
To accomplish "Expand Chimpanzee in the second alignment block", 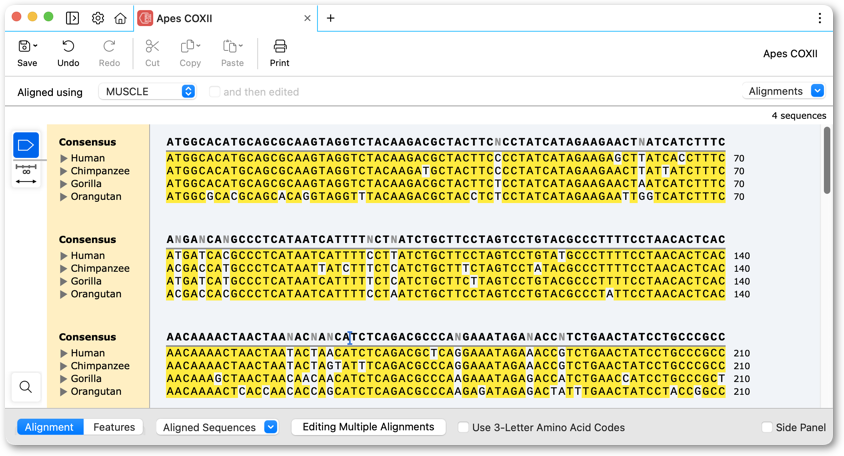I will [x=64, y=269].
